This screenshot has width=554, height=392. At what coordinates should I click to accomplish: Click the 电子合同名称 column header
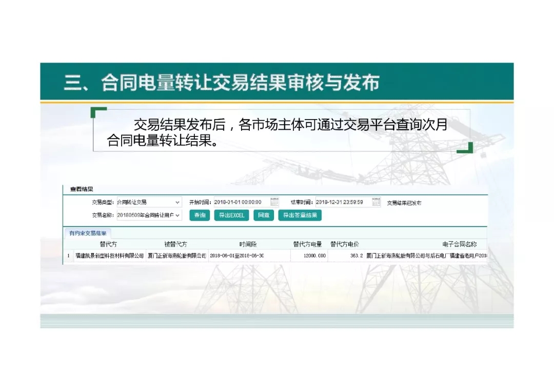click(459, 244)
